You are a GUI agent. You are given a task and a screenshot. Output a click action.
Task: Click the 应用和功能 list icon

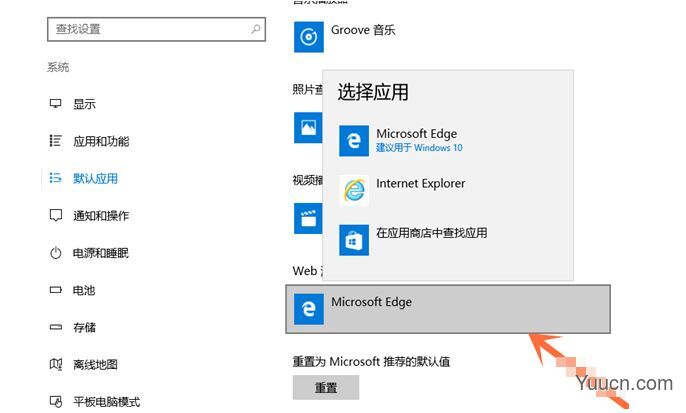coord(56,141)
